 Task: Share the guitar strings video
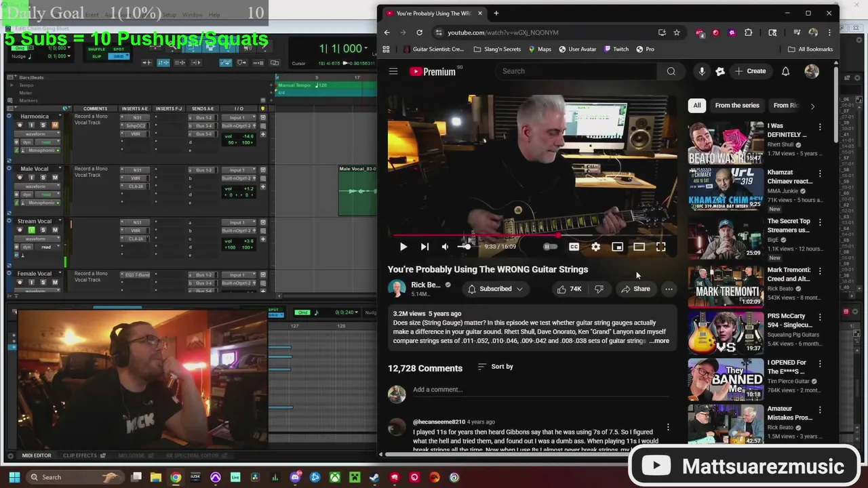[635, 289]
